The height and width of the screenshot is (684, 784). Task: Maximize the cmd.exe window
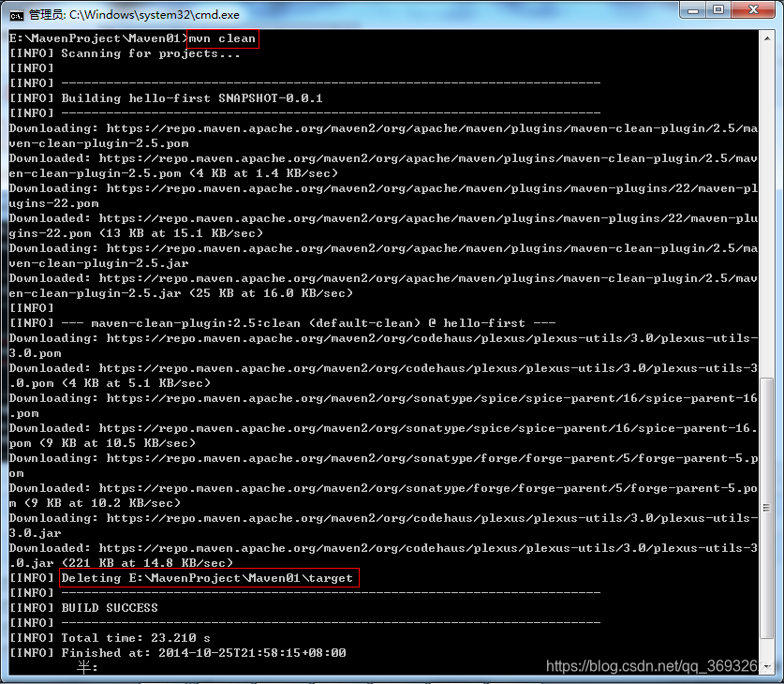pyautogui.click(x=718, y=9)
